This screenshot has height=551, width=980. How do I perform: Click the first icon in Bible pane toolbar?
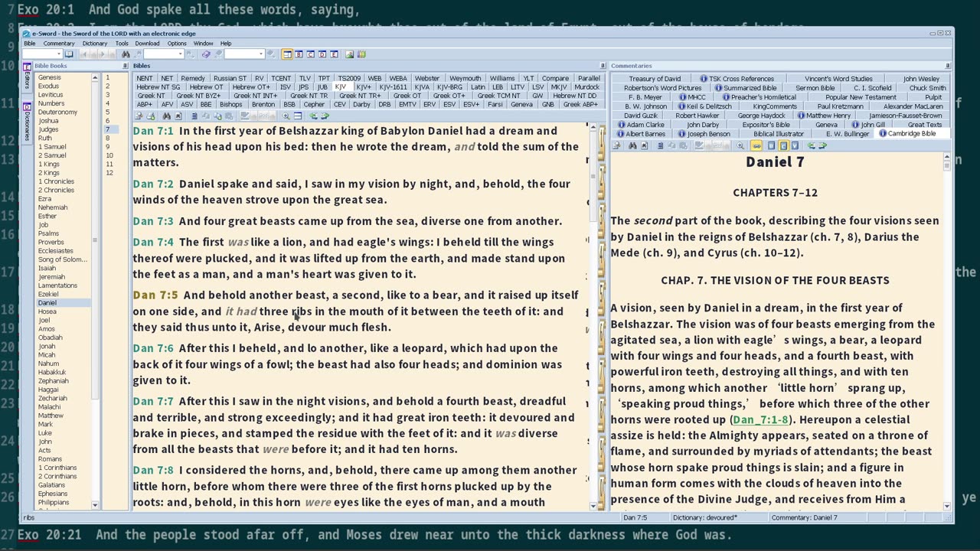pos(139,116)
